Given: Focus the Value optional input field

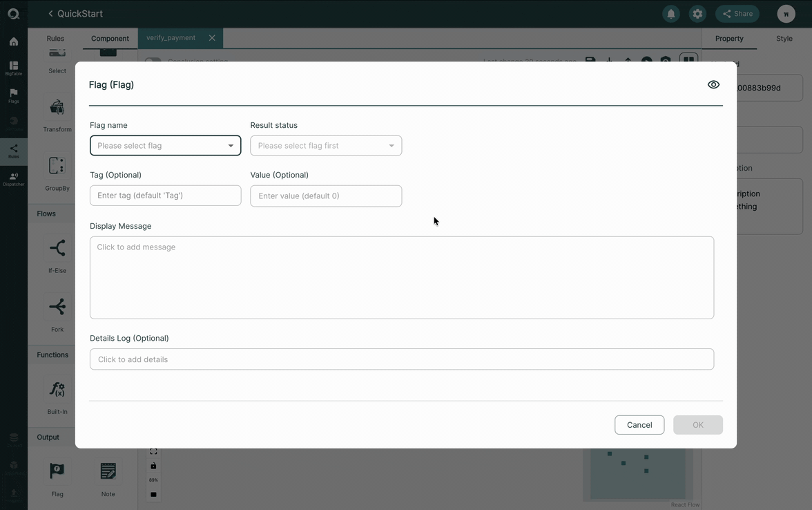Looking at the screenshot, I should (x=326, y=196).
